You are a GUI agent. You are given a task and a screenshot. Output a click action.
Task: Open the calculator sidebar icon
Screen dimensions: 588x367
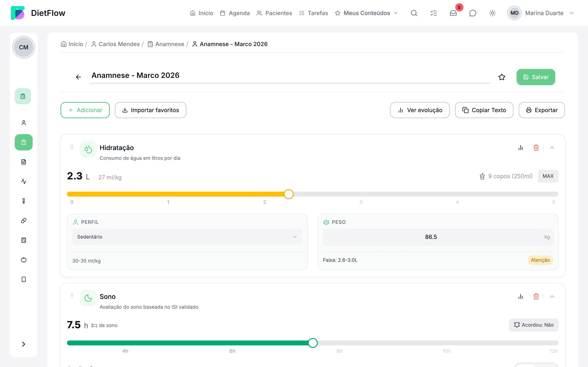point(23,240)
